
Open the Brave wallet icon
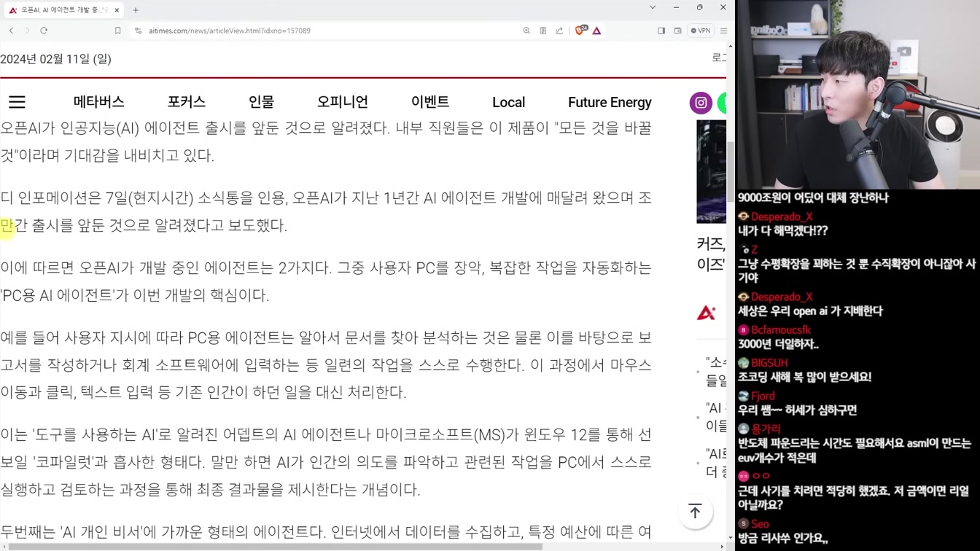pos(677,31)
